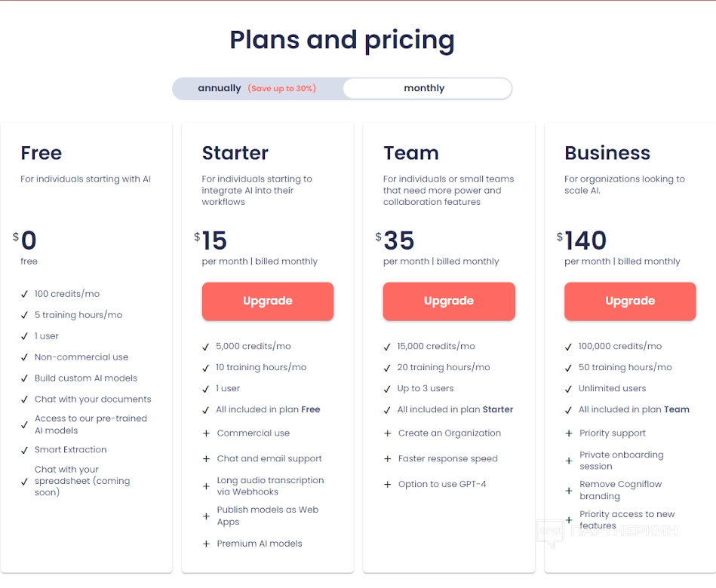The height and width of the screenshot is (588, 716).
Task: Upgrade to the Team plan
Action: tap(449, 301)
